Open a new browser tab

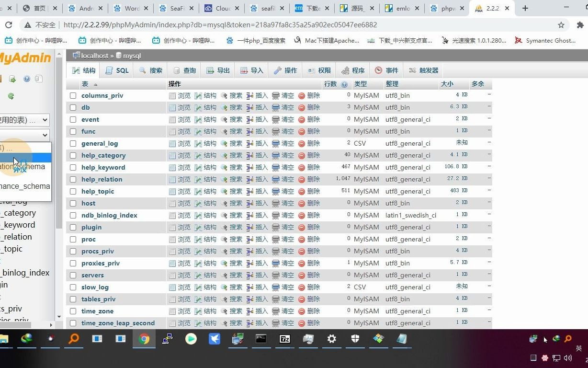click(x=525, y=8)
